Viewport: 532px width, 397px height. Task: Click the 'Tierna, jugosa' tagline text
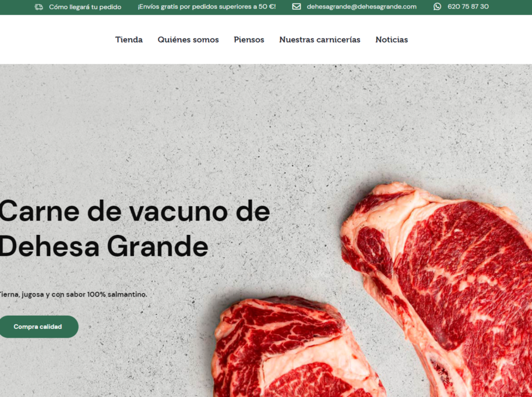click(x=74, y=295)
